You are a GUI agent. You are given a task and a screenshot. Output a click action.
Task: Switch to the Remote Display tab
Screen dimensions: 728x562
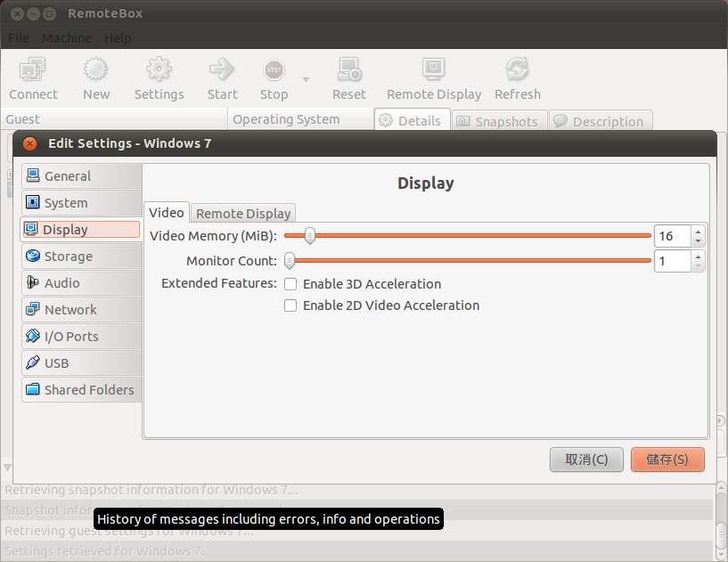(x=243, y=214)
